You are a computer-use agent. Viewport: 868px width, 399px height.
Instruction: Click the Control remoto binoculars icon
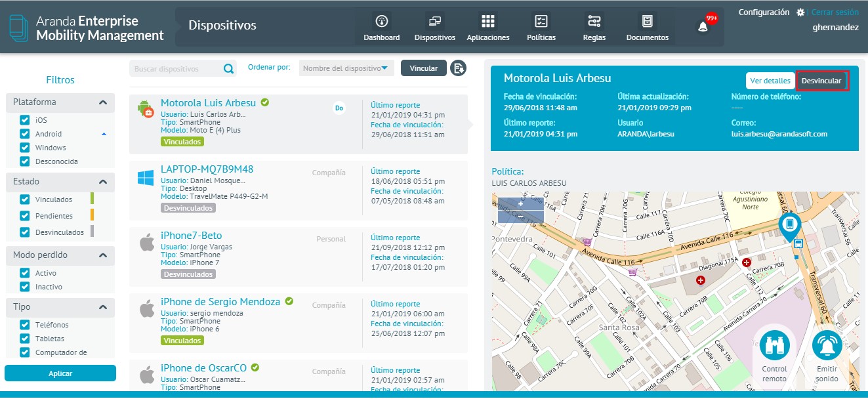pyautogui.click(x=775, y=346)
